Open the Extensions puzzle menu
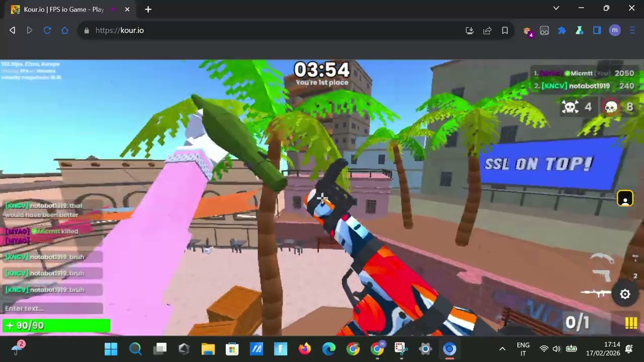Screen dimensions: 644x362 pos(562,31)
